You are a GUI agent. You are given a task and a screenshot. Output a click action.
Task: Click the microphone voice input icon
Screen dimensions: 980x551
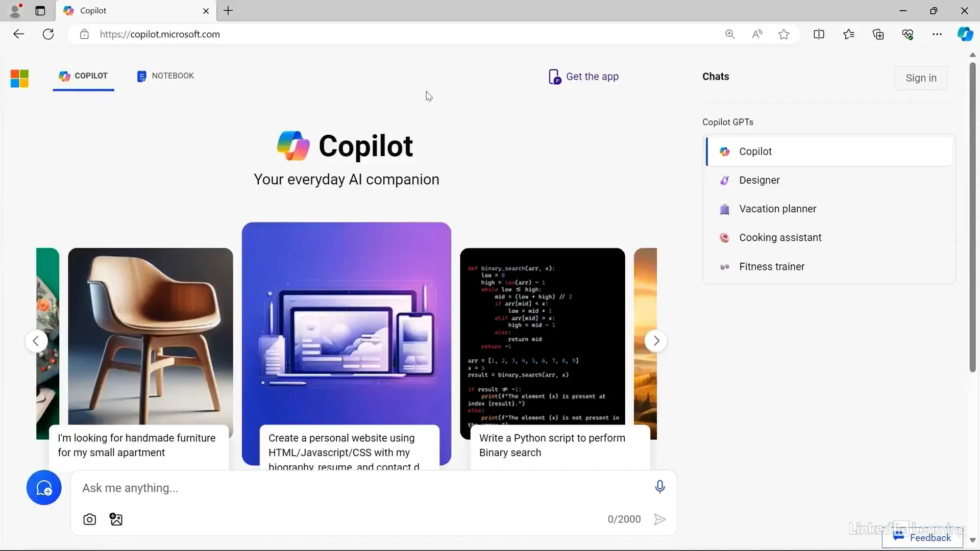(x=659, y=487)
